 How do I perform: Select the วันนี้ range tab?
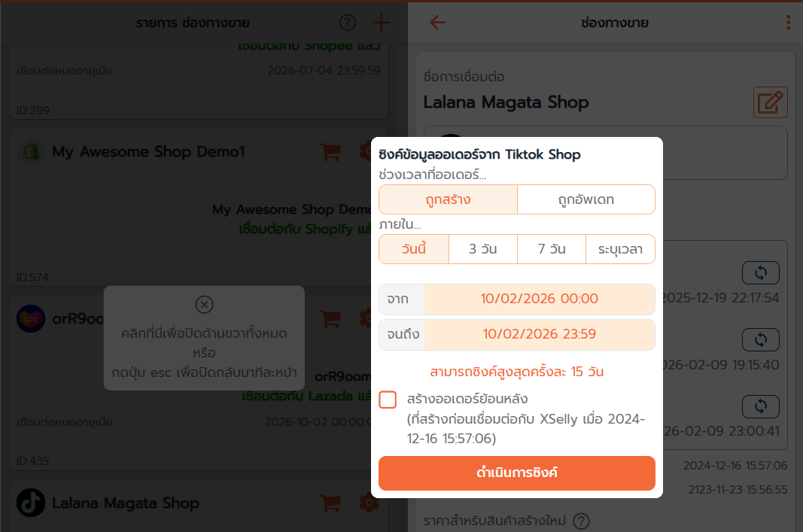[414, 249]
